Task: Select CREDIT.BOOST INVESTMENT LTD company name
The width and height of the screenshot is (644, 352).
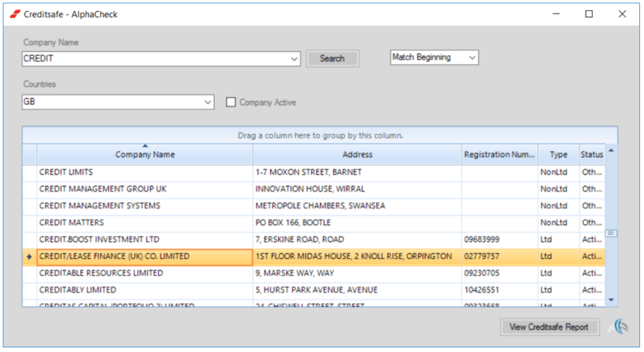Action: 99,240
